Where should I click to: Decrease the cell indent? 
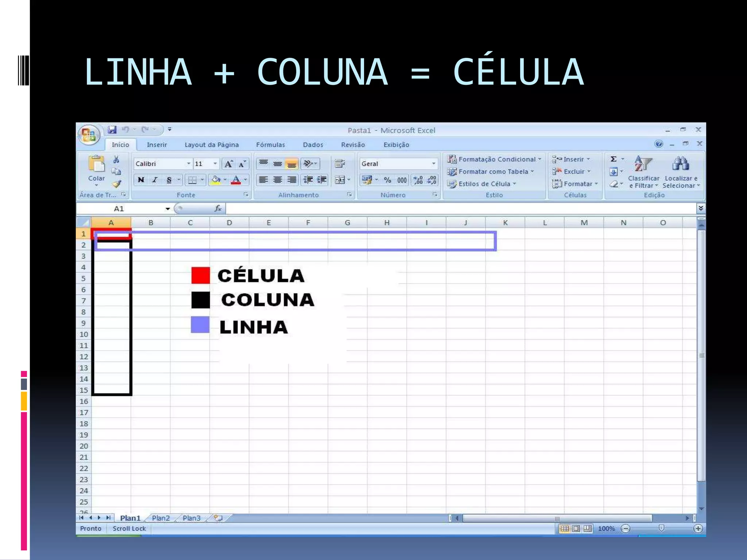[x=308, y=180]
